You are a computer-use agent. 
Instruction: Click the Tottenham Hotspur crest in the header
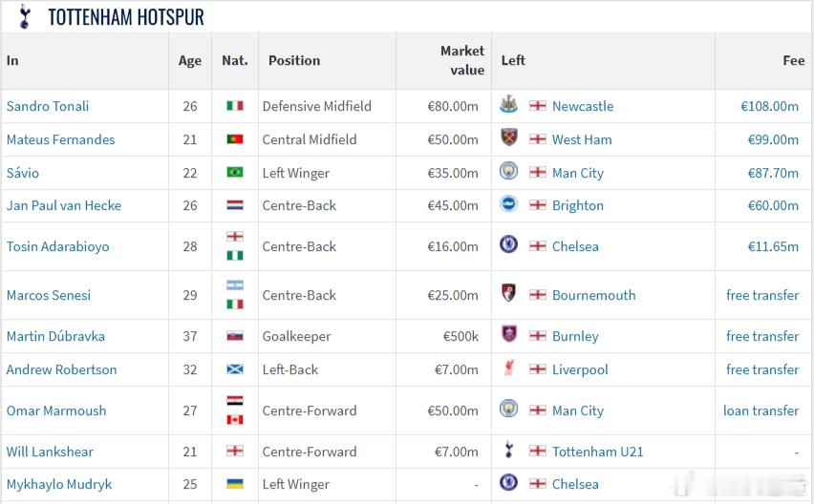(24, 16)
